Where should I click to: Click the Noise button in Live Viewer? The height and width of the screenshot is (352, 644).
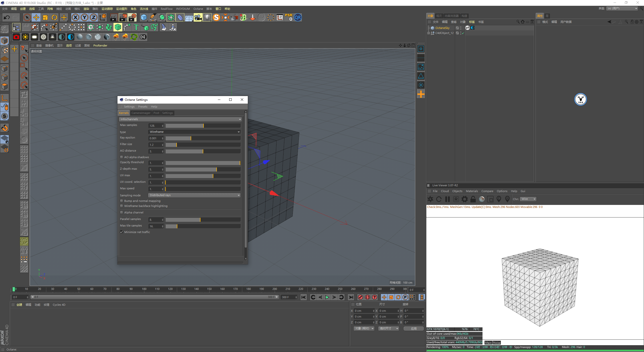[497, 343]
